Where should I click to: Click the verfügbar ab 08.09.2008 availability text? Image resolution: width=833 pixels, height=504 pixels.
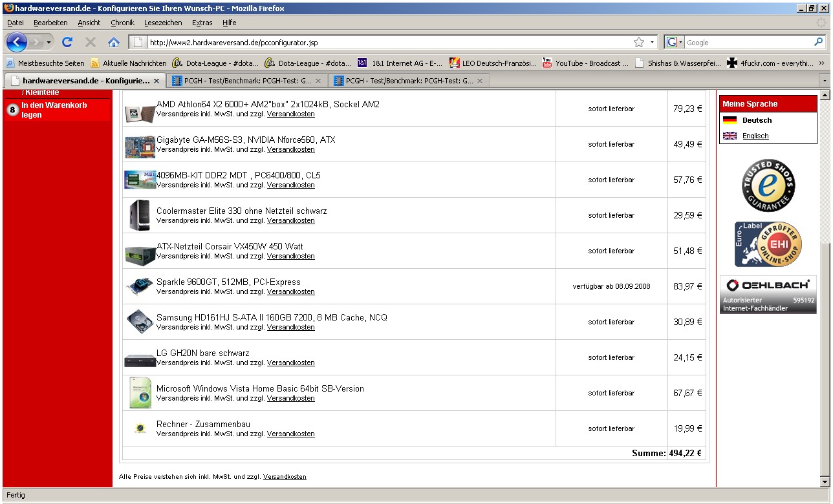coord(611,286)
